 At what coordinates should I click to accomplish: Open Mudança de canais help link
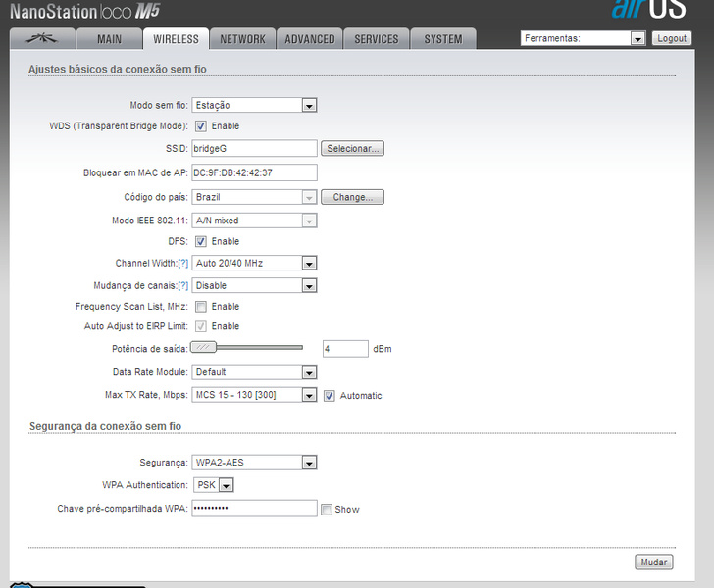pos(183,286)
